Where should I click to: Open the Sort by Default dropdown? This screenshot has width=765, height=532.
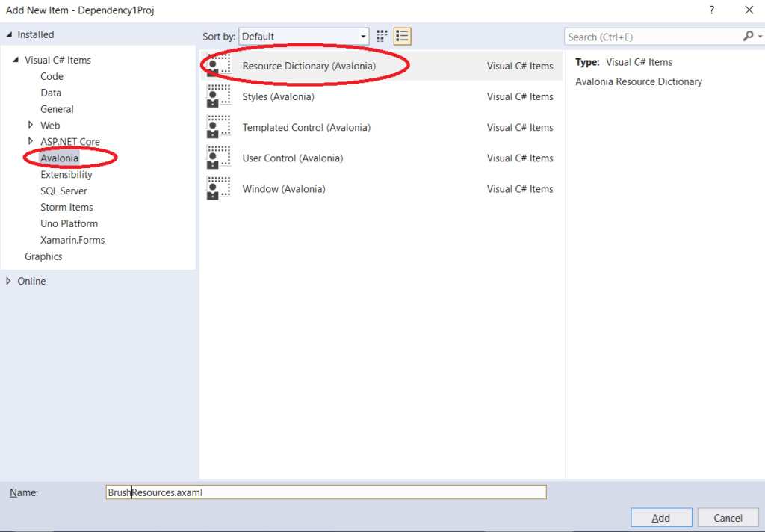coord(304,36)
